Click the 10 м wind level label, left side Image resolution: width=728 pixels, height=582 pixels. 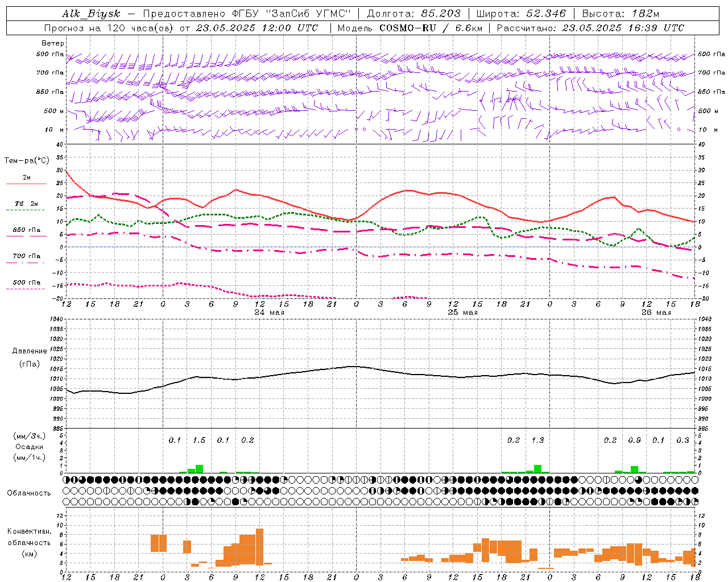(54, 130)
